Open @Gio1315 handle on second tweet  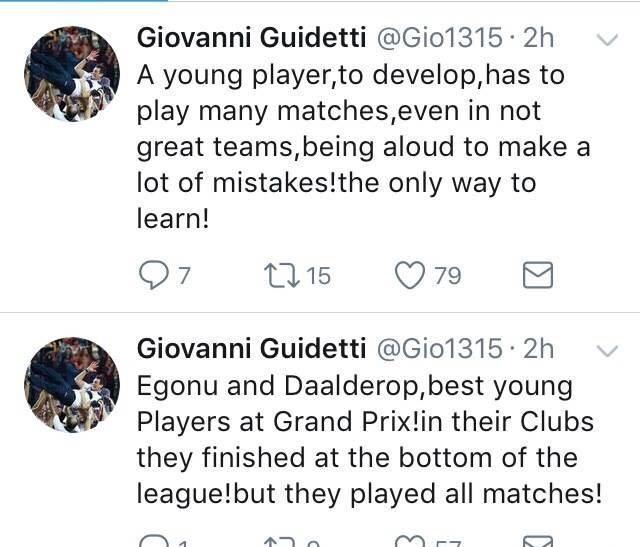click(x=439, y=349)
